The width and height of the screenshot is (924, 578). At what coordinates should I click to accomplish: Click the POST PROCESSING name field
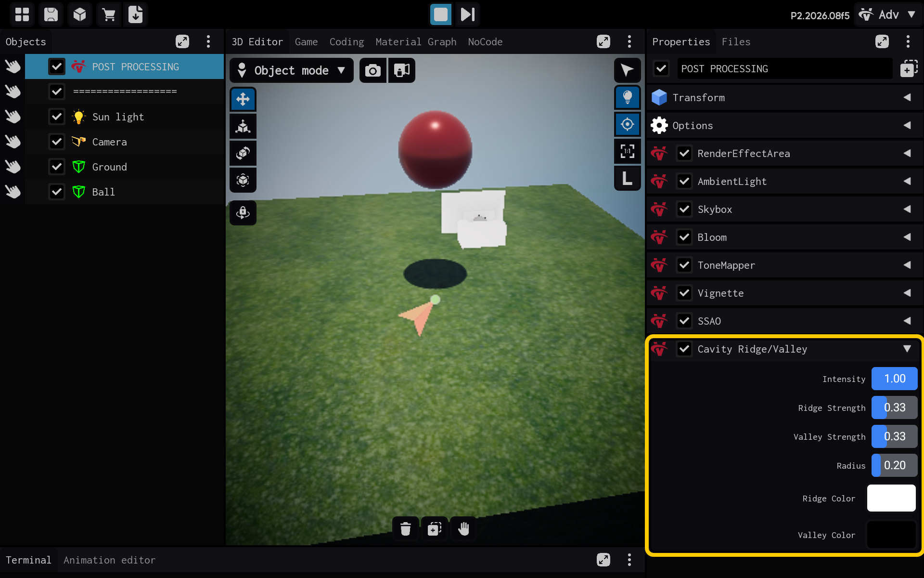tap(784, 69)
